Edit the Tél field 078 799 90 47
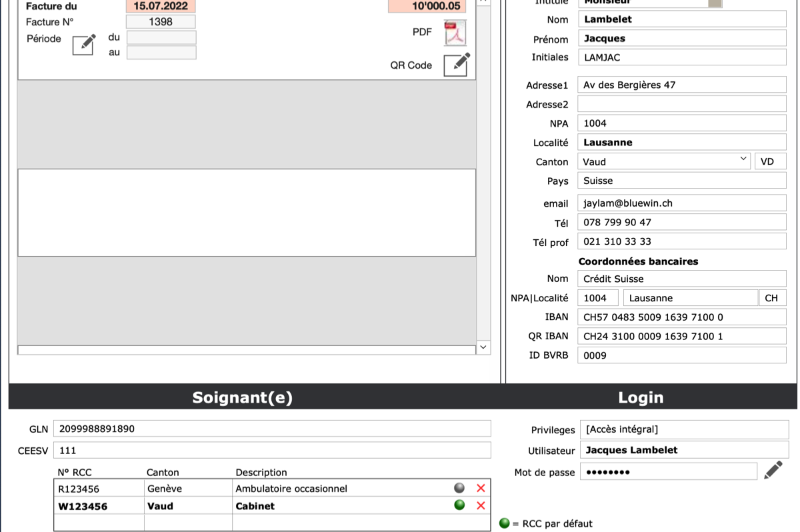 tap(682, 223)
